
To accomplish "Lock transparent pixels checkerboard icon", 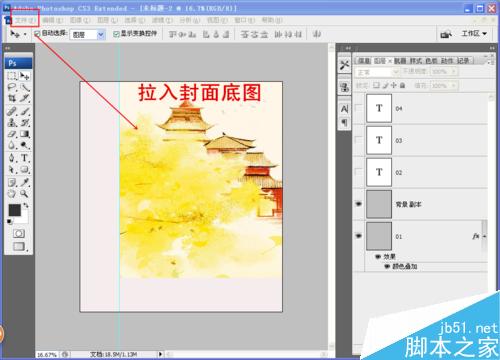I will tap(376, 86).
